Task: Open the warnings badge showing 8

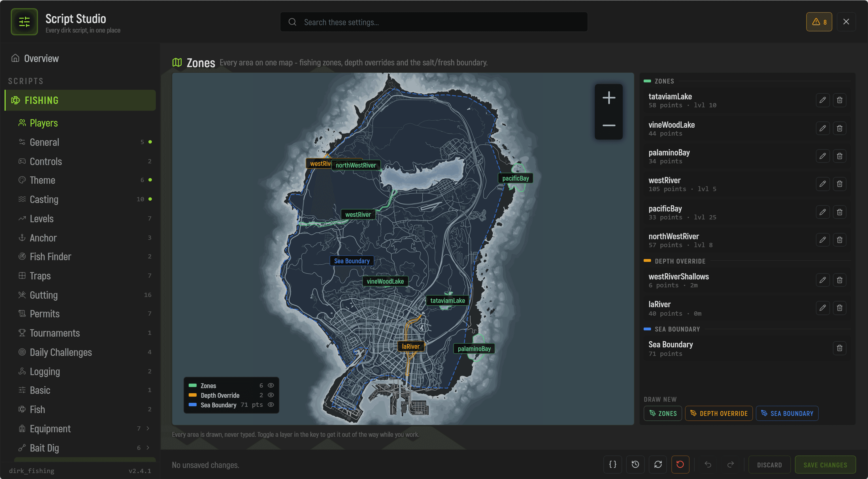Action: 819,22
